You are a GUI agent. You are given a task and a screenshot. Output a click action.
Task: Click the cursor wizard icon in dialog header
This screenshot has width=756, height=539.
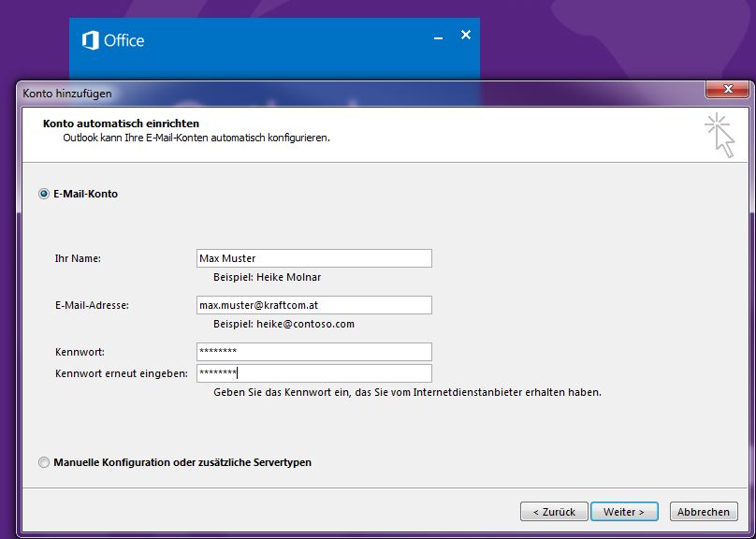click(x=719, y=136)
